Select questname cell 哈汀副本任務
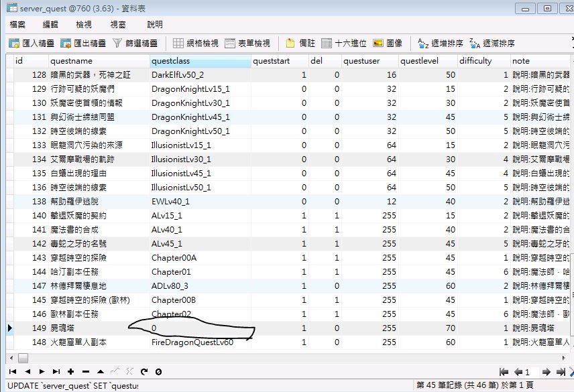 pos(99,272)
